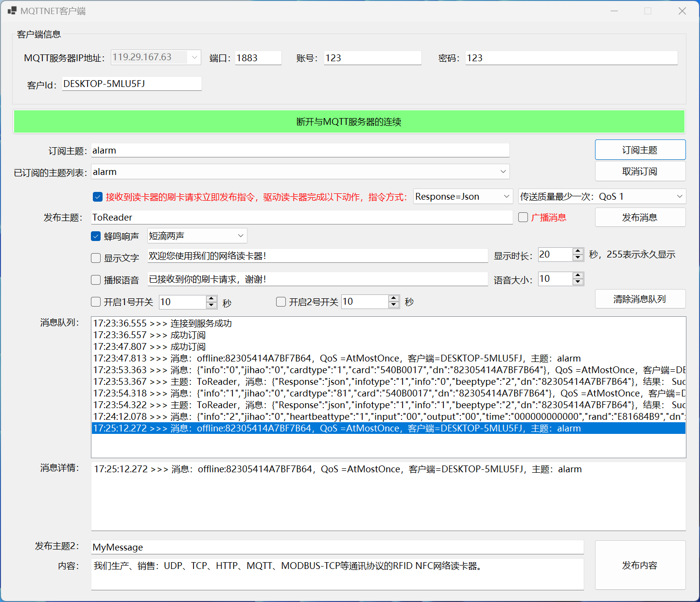
Task: Enable the 显示文字 checkbox
Action: 96,258
